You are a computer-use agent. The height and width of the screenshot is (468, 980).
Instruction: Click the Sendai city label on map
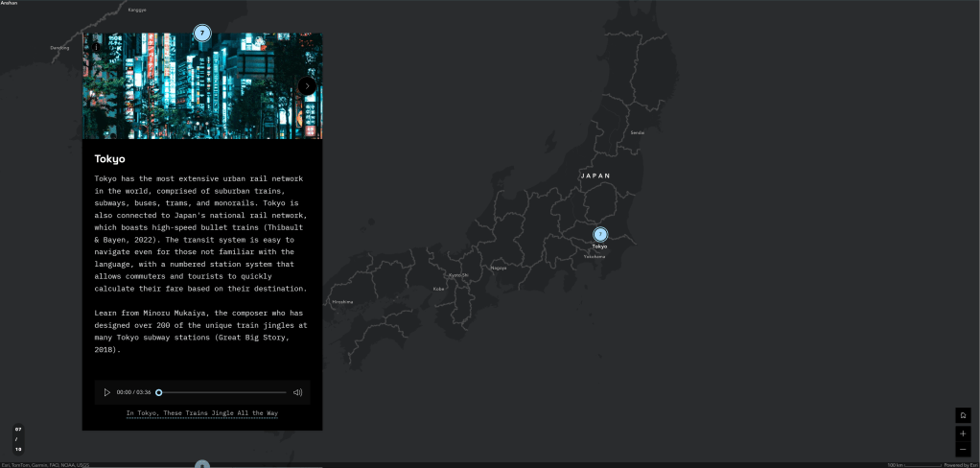(637, 132)
